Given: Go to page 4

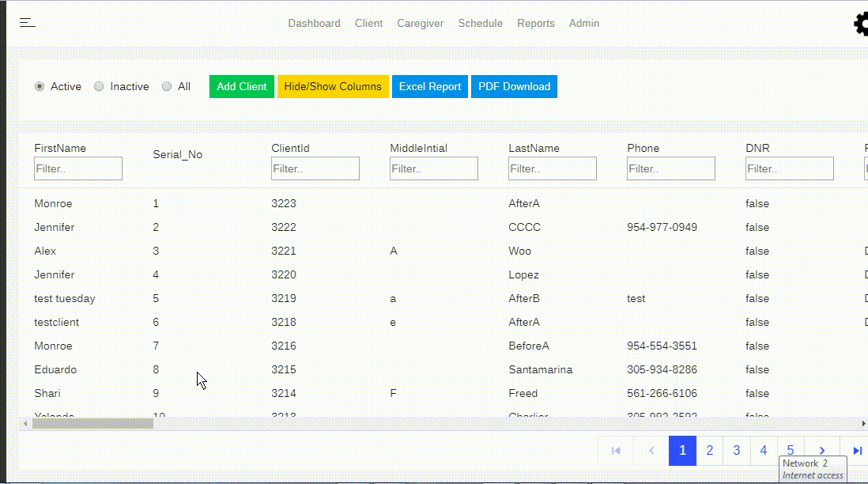Looking at the screenshot, I should tap(764, 451).
